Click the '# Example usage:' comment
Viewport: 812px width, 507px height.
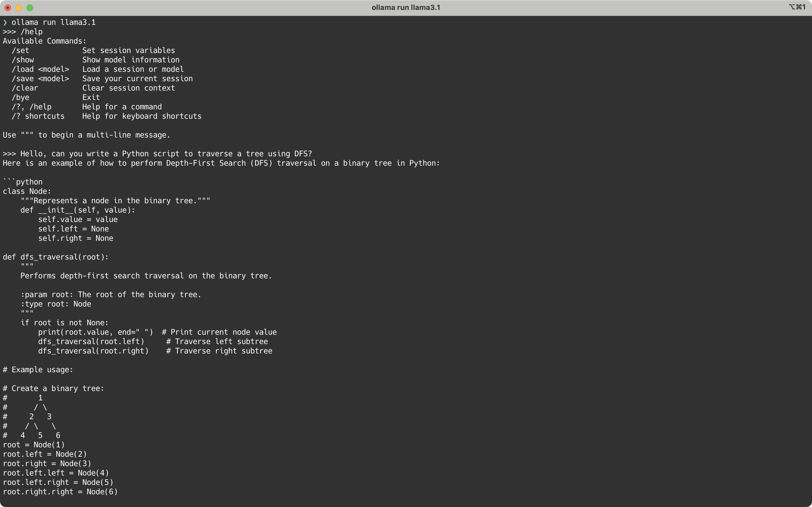pyautogui.click(x=38, y=370)
